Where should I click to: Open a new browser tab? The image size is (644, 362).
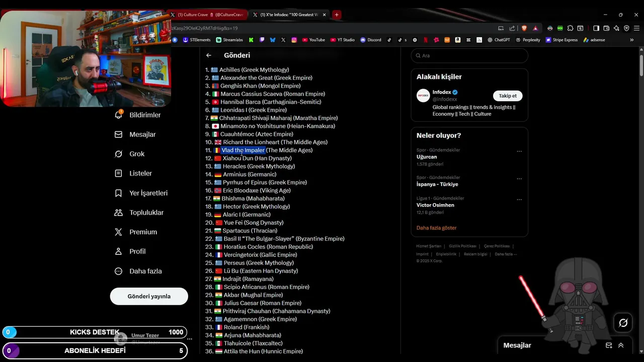pyautogui.click(x=337, y=15)
